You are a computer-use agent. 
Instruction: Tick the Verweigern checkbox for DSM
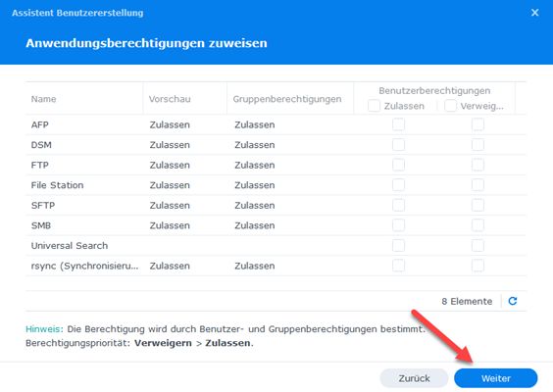click(478, 144)
